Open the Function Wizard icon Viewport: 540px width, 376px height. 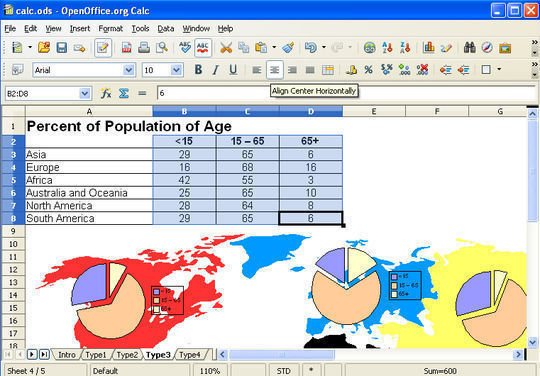[106, 93]
